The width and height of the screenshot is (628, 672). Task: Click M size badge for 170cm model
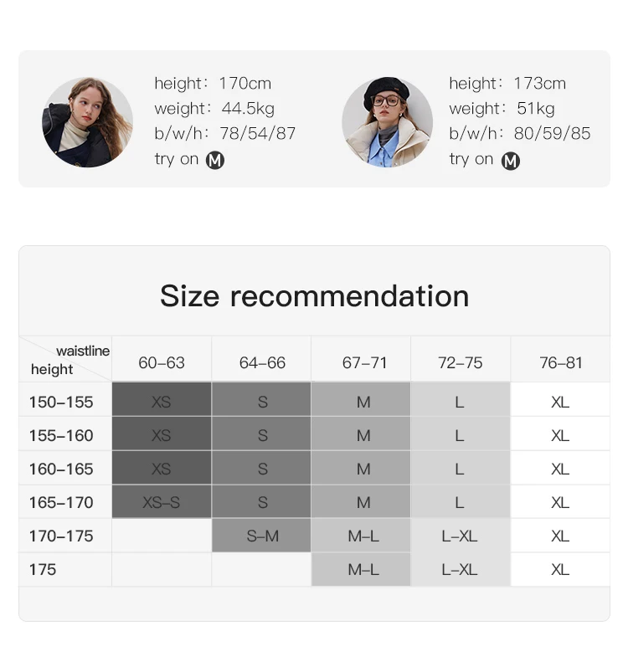pyautogui.click(x=214, y=161)
